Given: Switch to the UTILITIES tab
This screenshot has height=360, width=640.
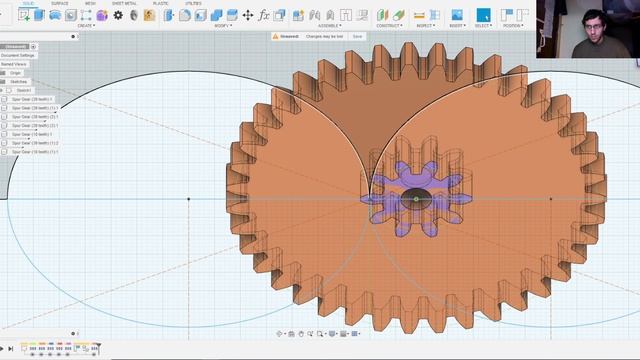Looking at the screenshot, I should coord(193,3).
